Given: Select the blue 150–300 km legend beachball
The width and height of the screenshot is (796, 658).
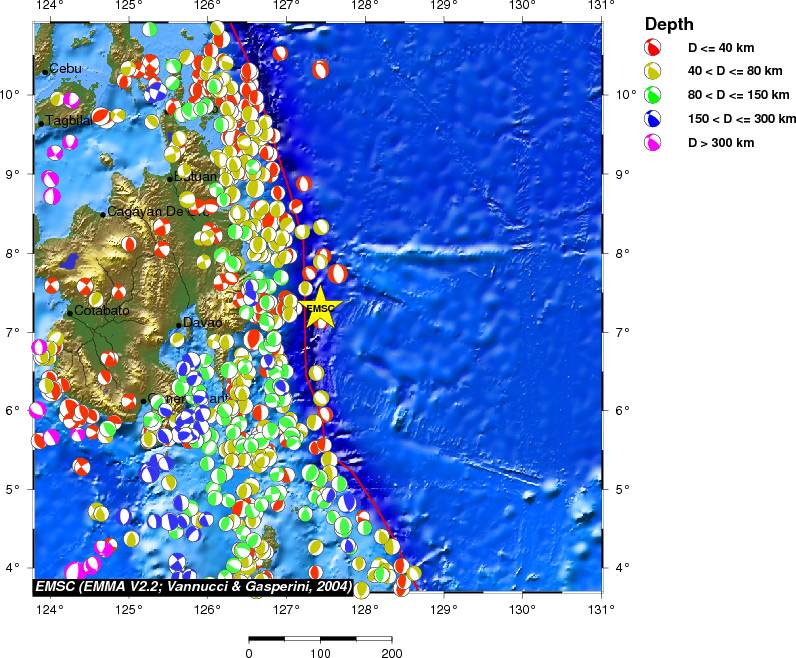Looking at the screenshot, I should pyautogui.click(x=652, y=119).
